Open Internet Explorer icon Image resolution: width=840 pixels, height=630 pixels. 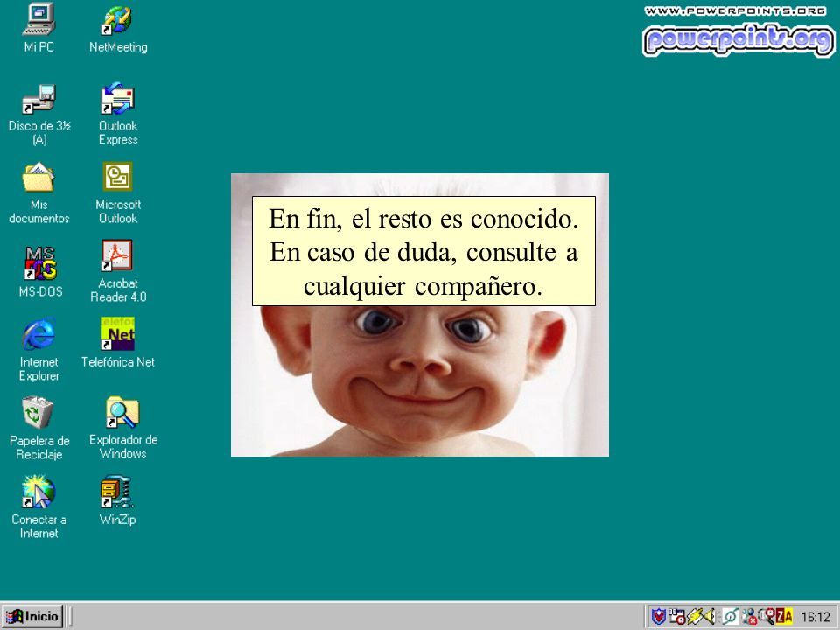click(39, 349)
